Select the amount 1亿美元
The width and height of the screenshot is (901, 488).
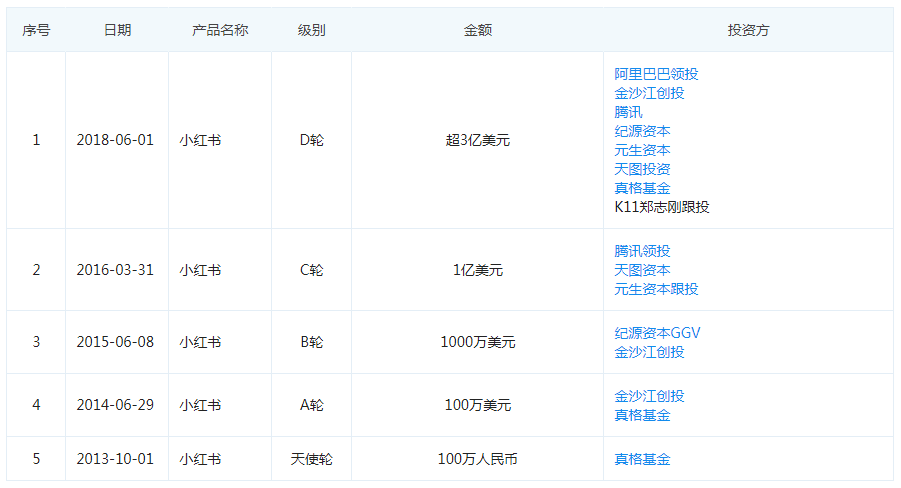478,270
